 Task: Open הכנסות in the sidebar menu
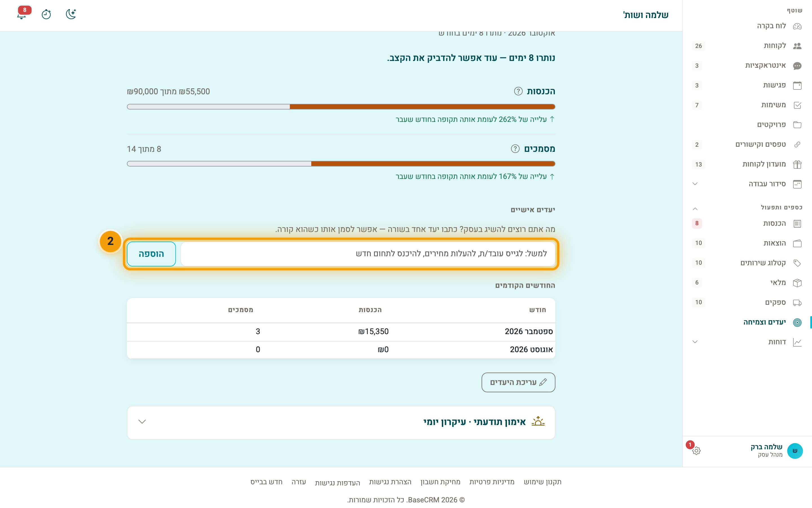click(747, 224)
